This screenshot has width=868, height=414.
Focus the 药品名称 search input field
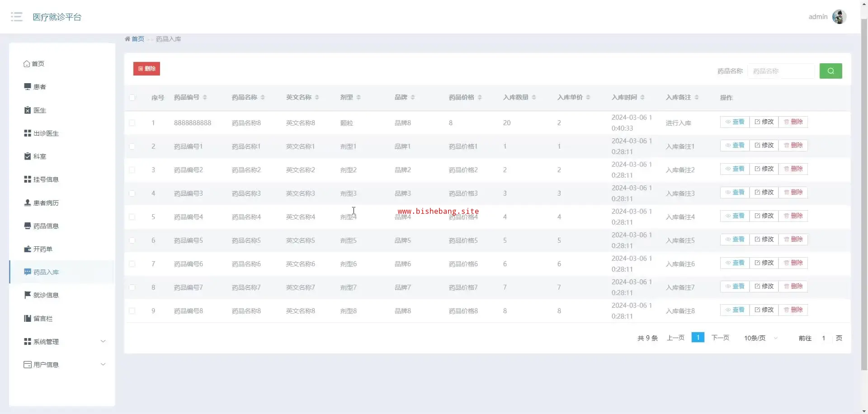pos(781,71)
